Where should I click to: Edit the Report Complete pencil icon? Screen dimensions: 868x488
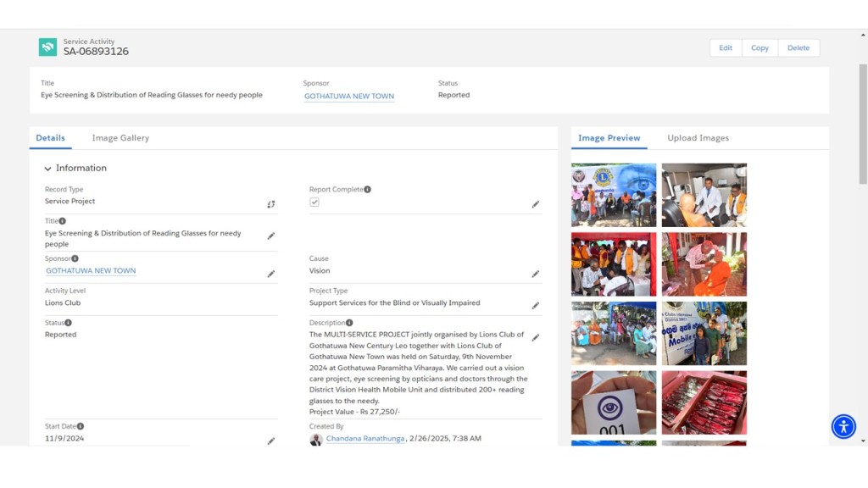[536, 204]
